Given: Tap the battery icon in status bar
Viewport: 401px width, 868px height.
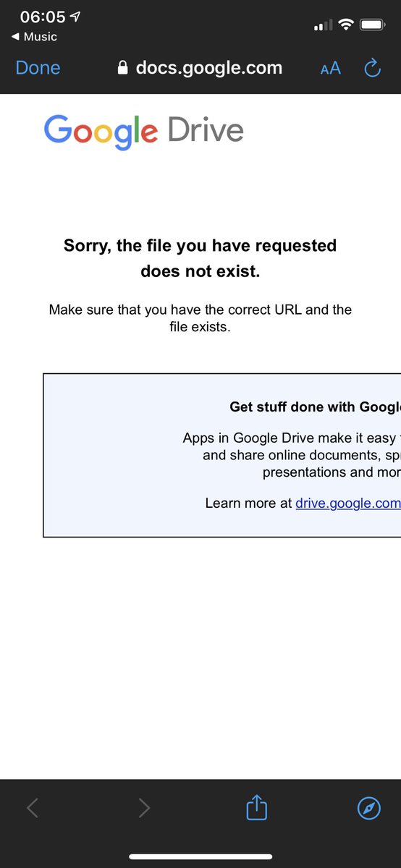Looking at the screenshot, I should coord(373,25).
